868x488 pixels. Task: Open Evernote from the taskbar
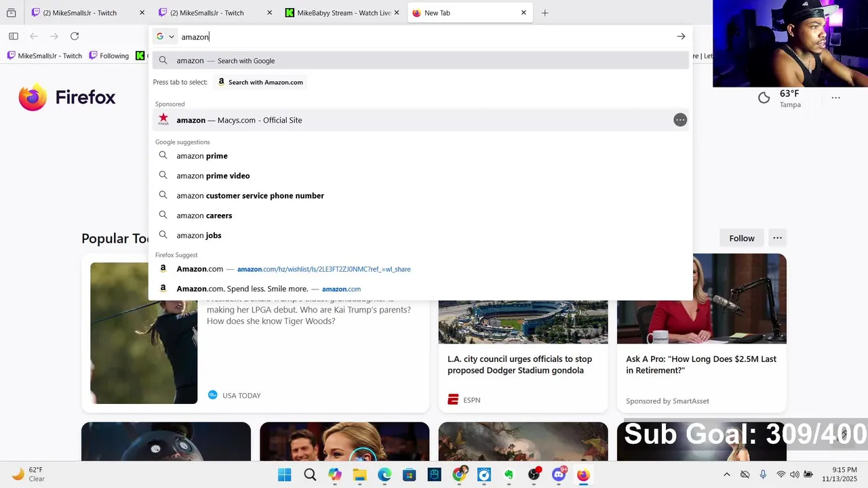click(x=509, y=474)
